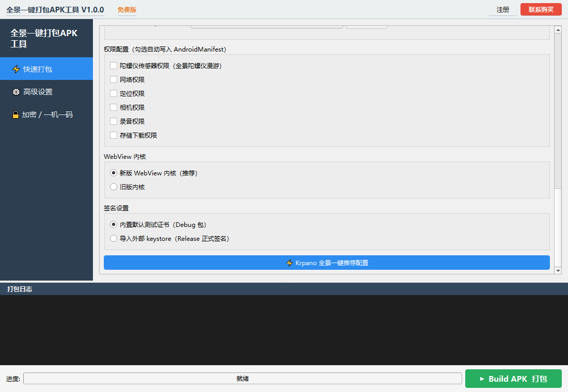This screenshot has width=568, height=392.
Task: Click the 签名设置 section label
Action: click(x=116, y=208)
